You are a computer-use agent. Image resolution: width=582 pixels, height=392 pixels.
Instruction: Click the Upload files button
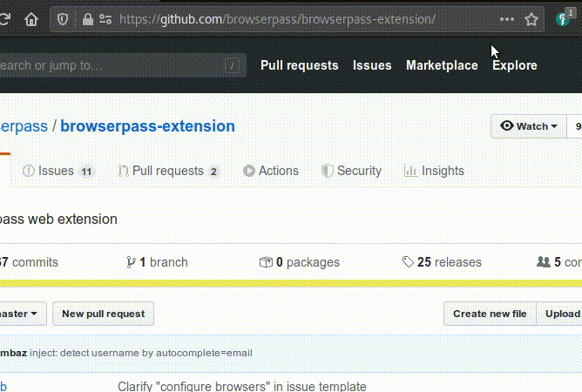click(559, 314)
